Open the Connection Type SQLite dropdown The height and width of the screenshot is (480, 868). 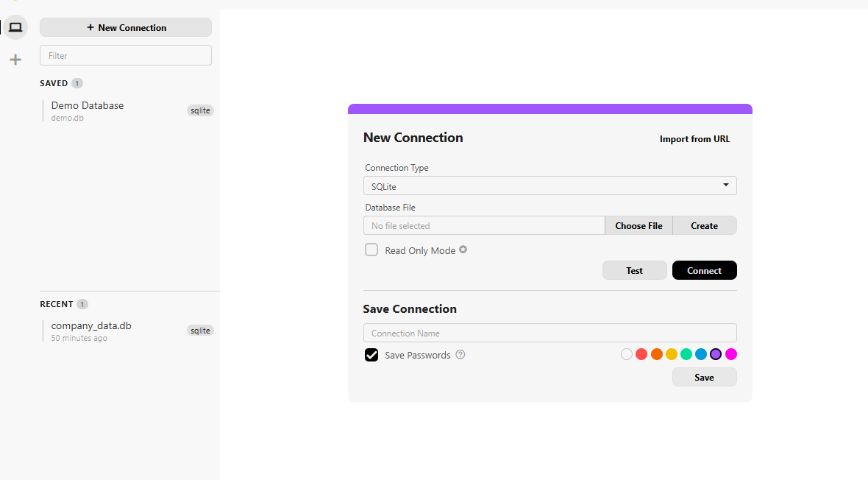[549, 186]
